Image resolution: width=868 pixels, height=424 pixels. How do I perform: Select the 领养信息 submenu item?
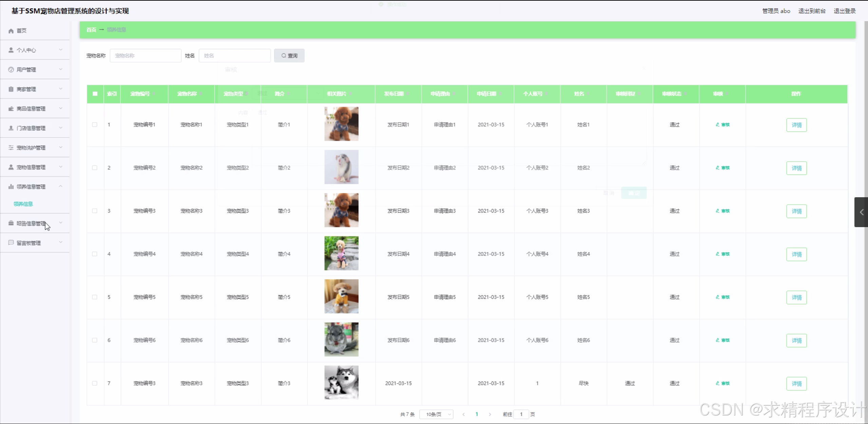click(23, 204)
